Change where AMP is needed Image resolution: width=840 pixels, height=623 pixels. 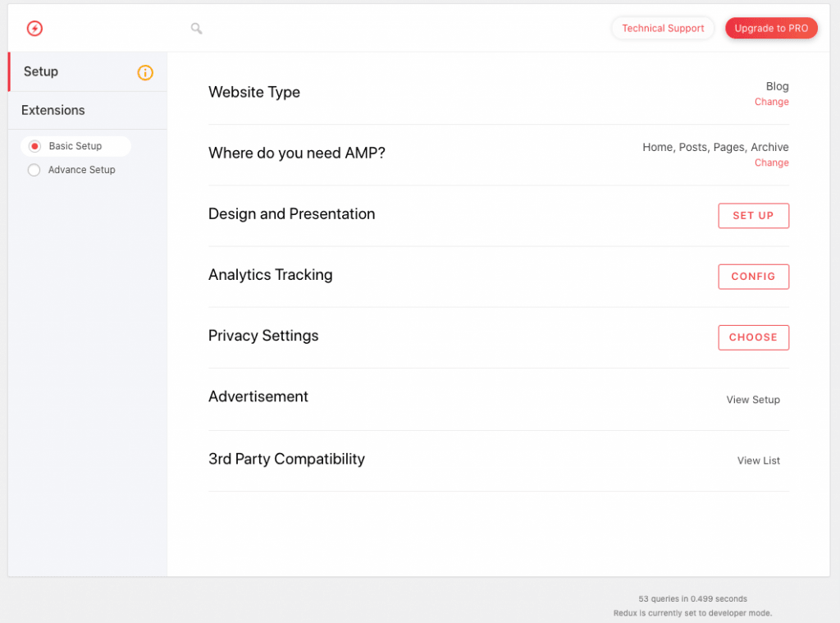pos(771,163)
